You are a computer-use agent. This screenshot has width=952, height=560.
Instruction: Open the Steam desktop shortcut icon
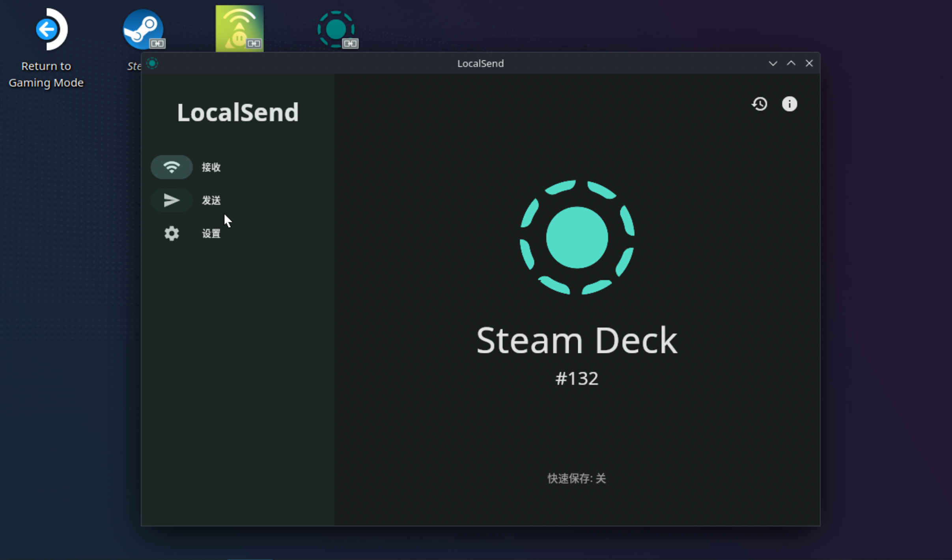tap(144, 30)
